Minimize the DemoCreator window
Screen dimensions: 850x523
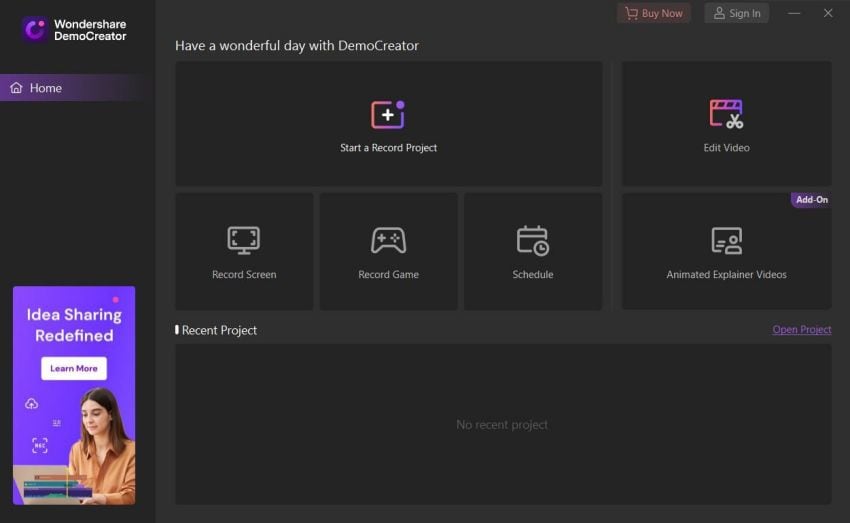point(794,13)
